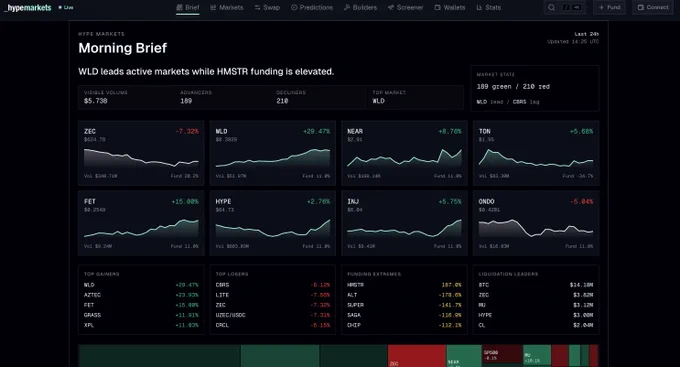The height and width of the screenshot is (367, 680).
Task: Select AZTEC in Top Gainers
Action: [x=141, y=295]
